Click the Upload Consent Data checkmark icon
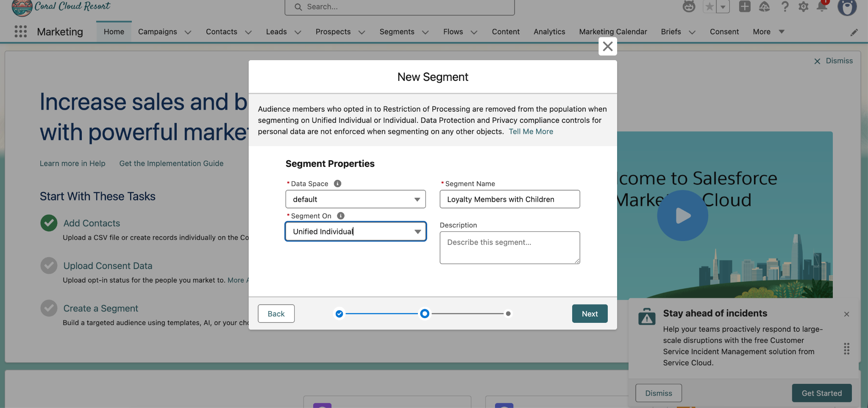The height and width of the screenshot is (408, 868). (49, 266)
